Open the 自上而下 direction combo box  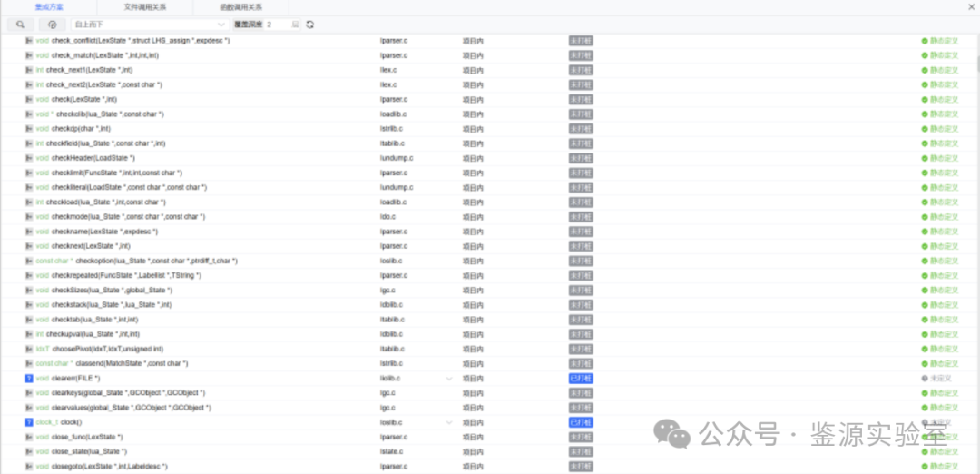click(150, 25)
